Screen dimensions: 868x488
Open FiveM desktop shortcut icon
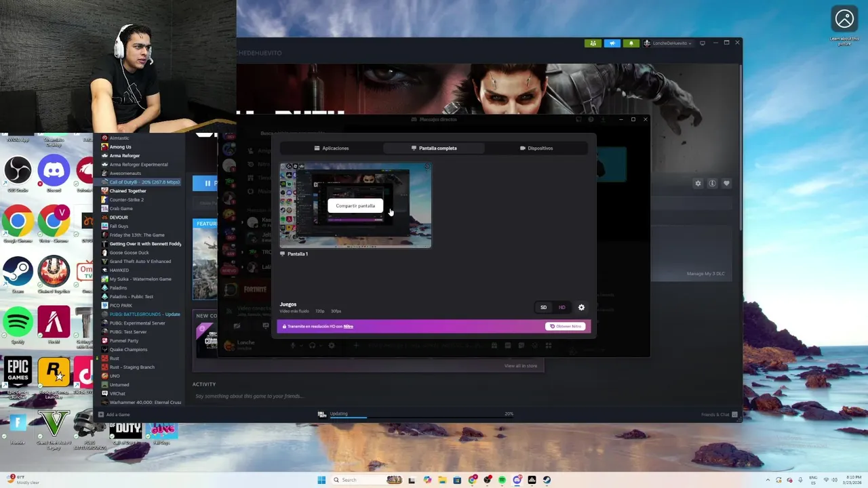[x=54, y=325]
